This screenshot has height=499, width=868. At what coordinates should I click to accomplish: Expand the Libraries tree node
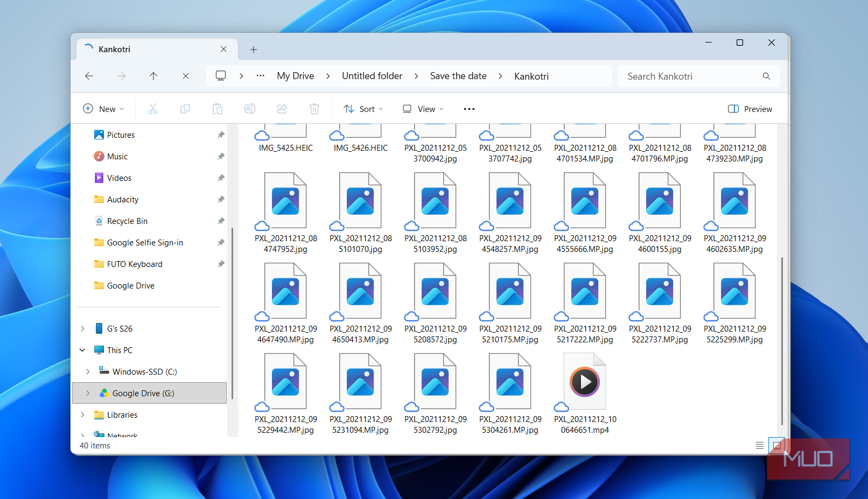[x=82, y=414]
